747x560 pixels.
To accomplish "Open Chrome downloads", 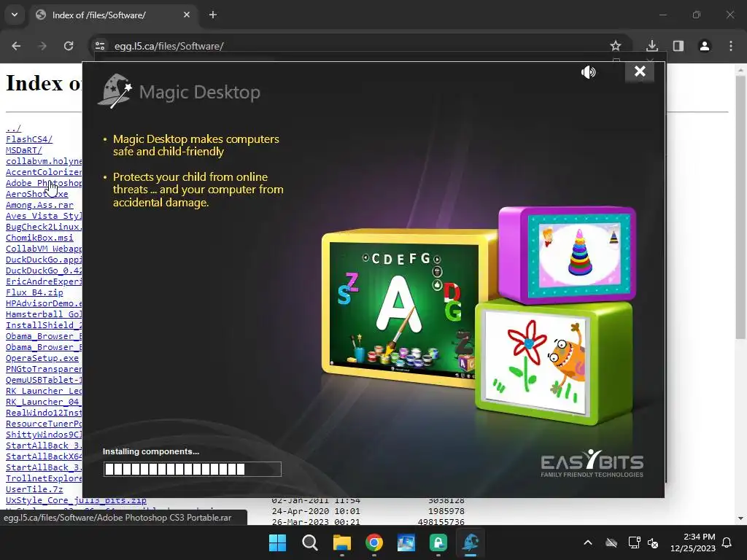I will (652, 46).
